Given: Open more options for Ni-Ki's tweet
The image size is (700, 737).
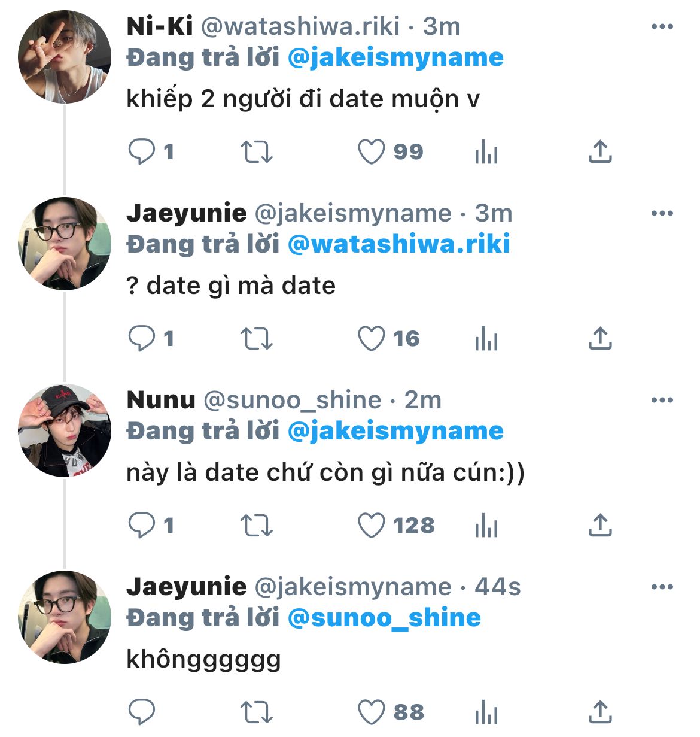Looking at the screenshot, I should tap(662, 27).
